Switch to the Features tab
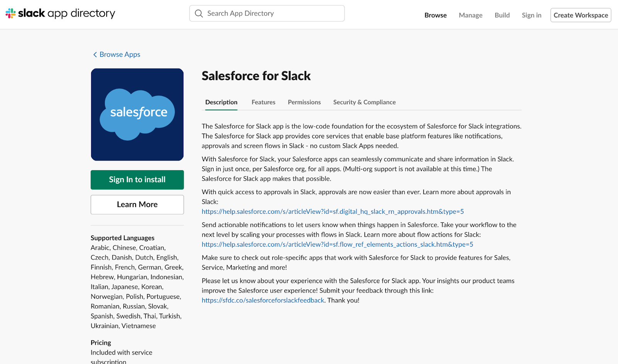This screenshot has height=364, width=618. click(263, 102)
